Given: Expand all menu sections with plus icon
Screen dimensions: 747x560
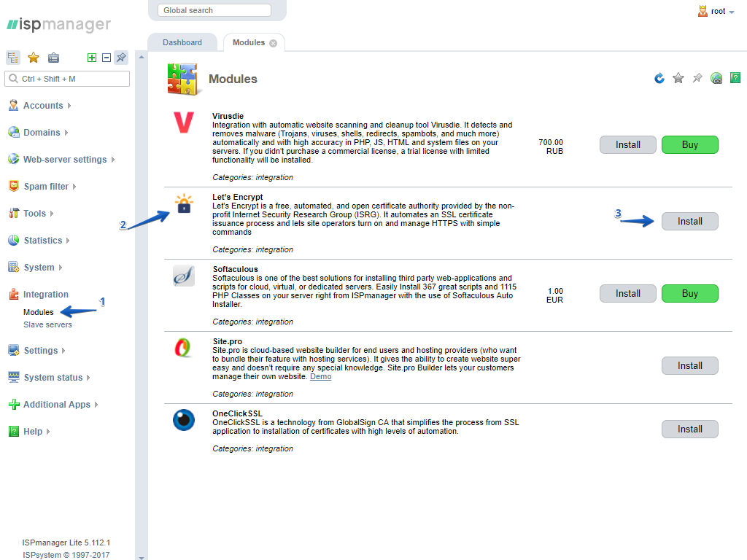Looking at the screenshot, I should [x=92, y=58].
